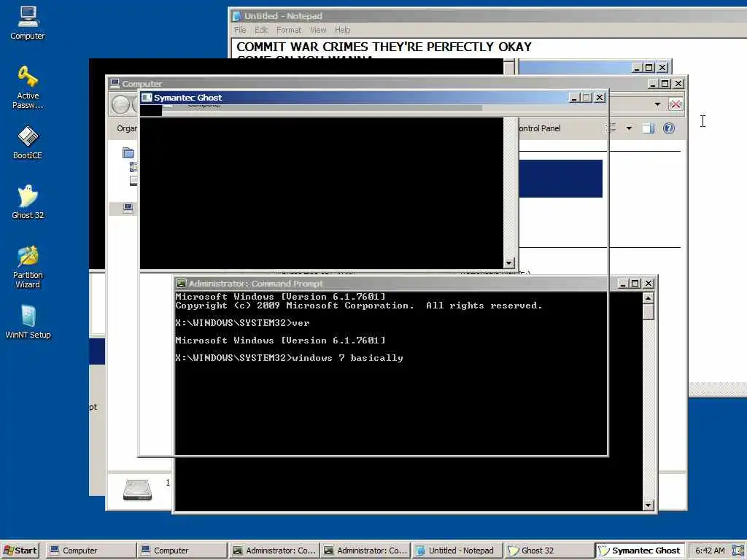
Task: Open the Computer desktop icon
Action: coord(28,23)
